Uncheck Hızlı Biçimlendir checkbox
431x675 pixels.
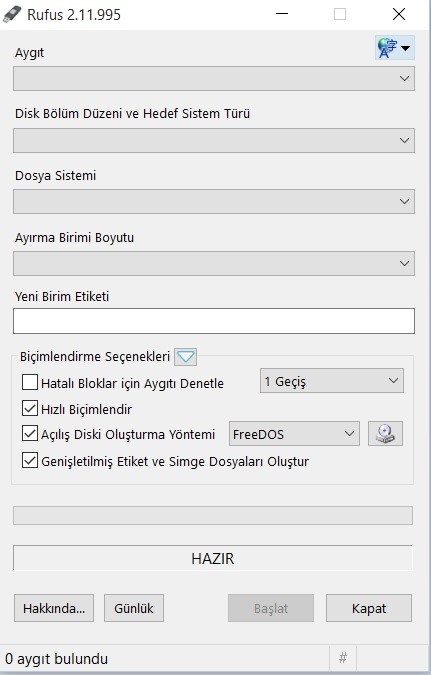30,408
